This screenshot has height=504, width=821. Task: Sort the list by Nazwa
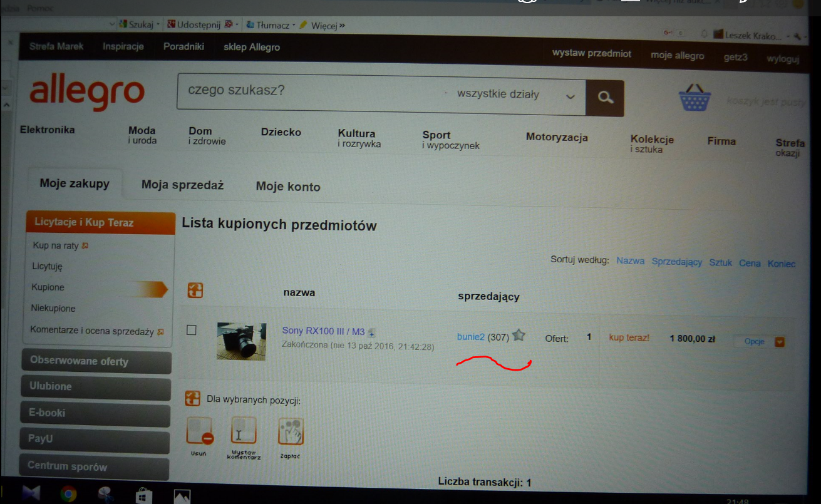pos(630,260)
